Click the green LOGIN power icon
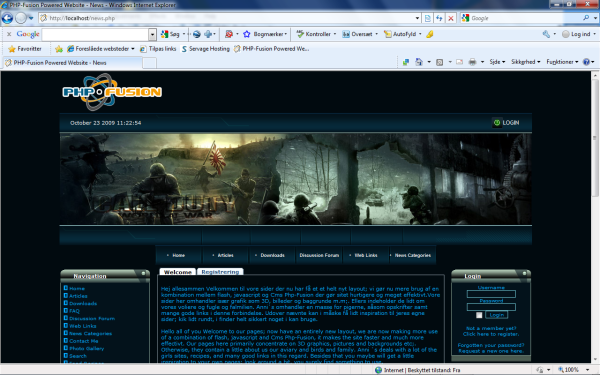 click(x=497, y=123)
